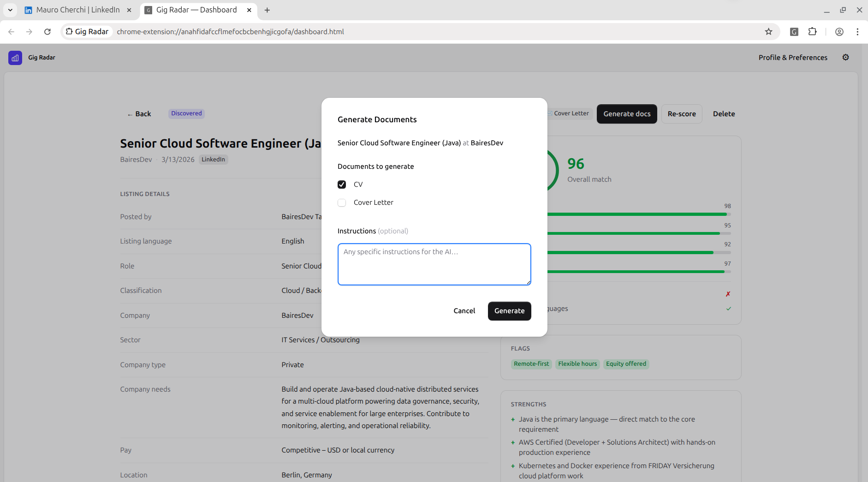Image resolution: width=868 pixels, height=482 pixels.
Task: Open a new browser tab
Action: click(267, 10)
